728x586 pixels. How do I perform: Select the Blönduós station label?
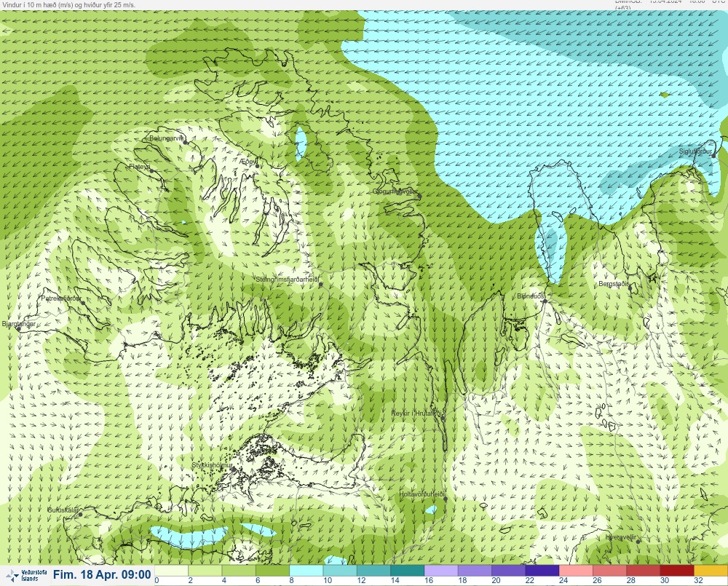[530, 296]
